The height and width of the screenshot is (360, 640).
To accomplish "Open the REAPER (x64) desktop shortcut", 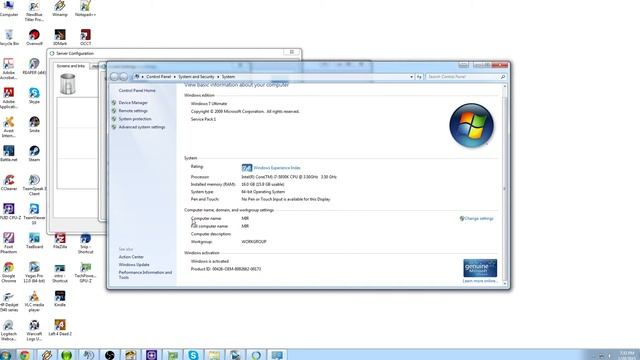I will 34,67.
